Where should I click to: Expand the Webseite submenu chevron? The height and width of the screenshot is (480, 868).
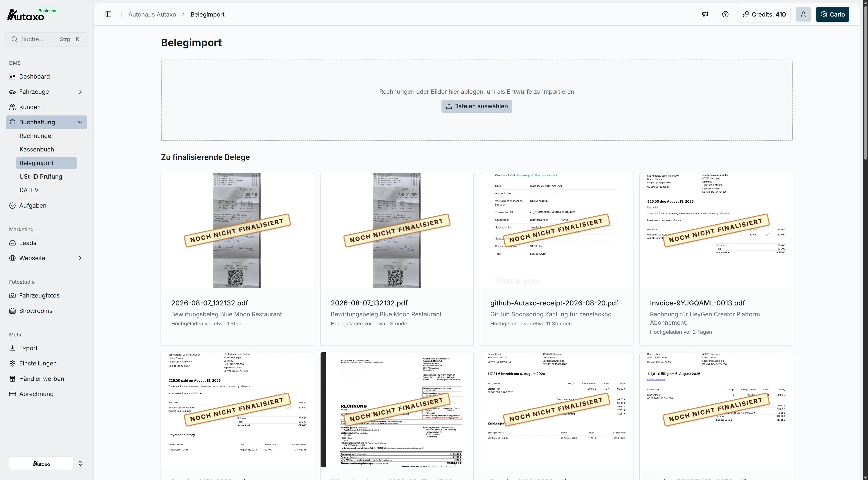click(80, 258)
